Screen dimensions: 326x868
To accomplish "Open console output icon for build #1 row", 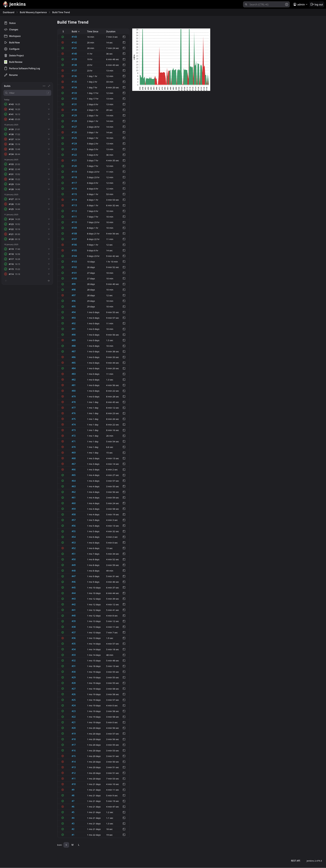I will 124,835.
